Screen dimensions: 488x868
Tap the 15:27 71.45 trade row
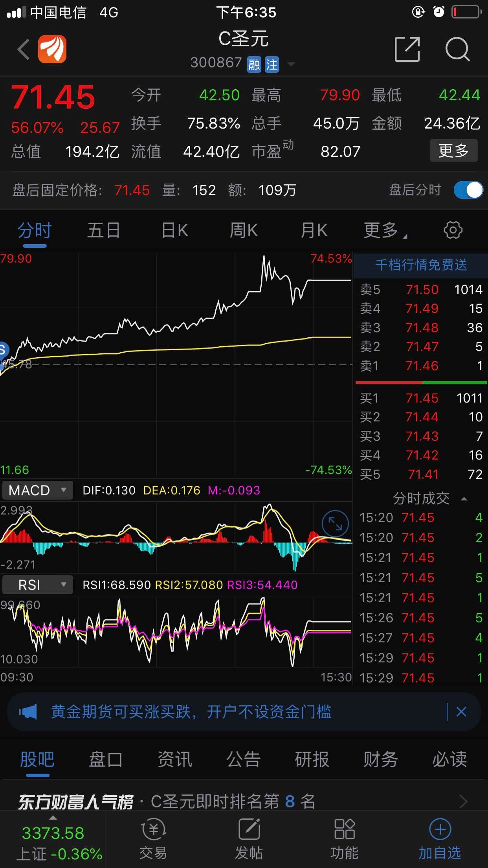[x=421, y=638]
